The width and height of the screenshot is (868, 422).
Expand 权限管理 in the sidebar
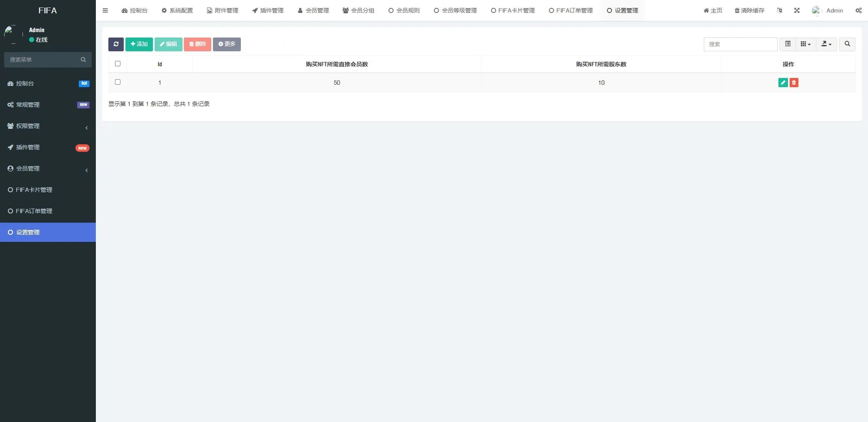click(x=48, y=126)
